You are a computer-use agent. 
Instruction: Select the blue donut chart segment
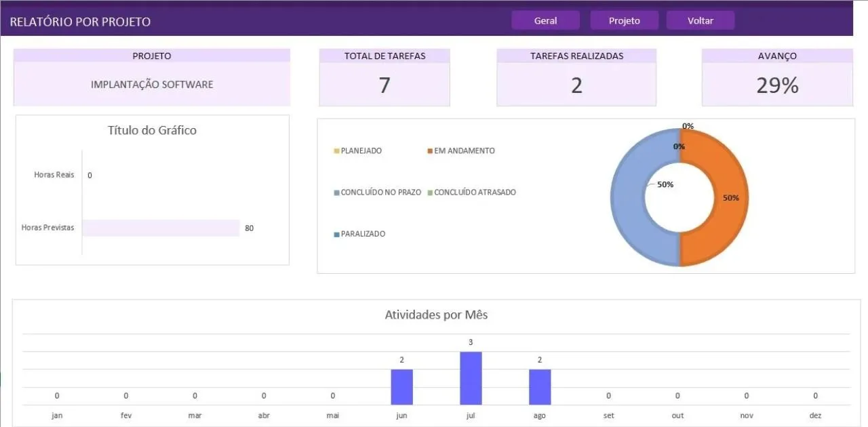627,198
